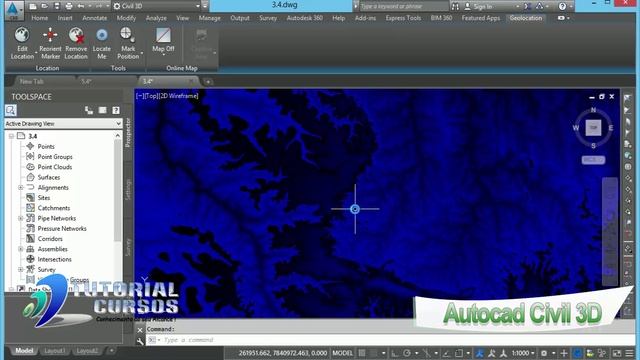Click the Toolspace magnifier preview icon
Screen dimensions: 640x360
pyautogui.click(x=11, y=110)
